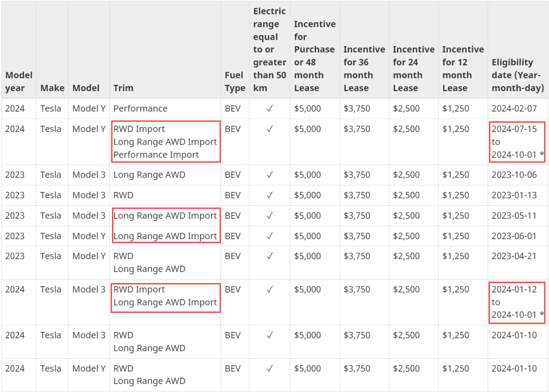Select the "Incentive for 36 month Lease" header

pyautogui.click(x=364, y=69)
